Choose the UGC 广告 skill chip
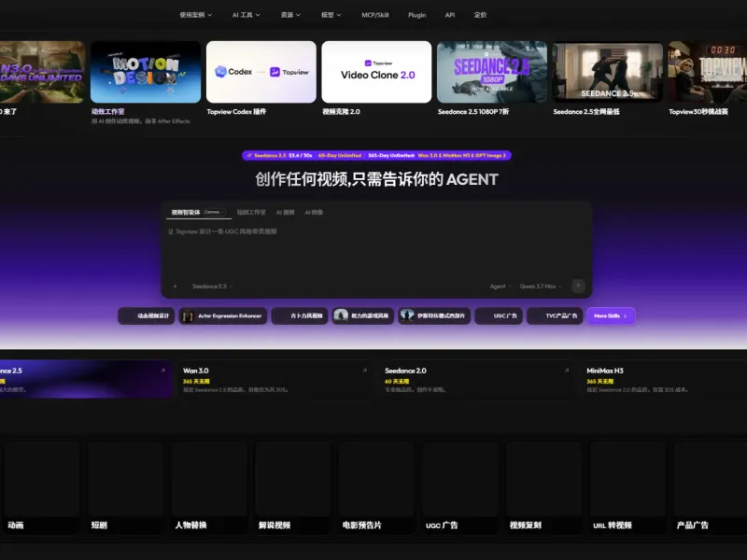Image resolution: width=747 pixels, height=560 pixels. click(x=499, y=315)
